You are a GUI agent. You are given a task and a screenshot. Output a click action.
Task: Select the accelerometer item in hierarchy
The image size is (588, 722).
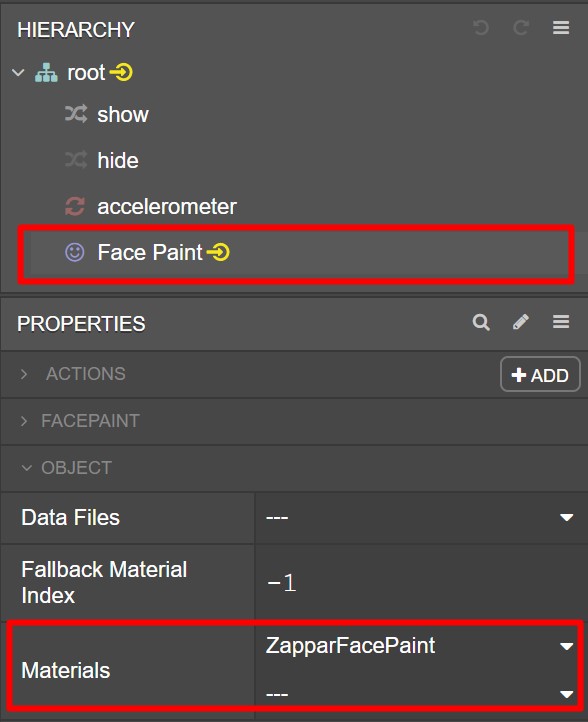[x=167, y=206]
